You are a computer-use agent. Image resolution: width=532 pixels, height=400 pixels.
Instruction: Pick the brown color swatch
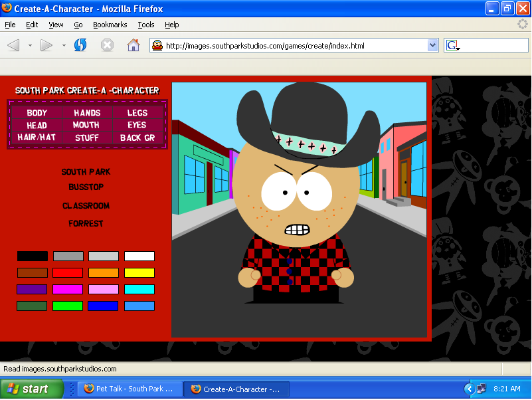point(33,272)
